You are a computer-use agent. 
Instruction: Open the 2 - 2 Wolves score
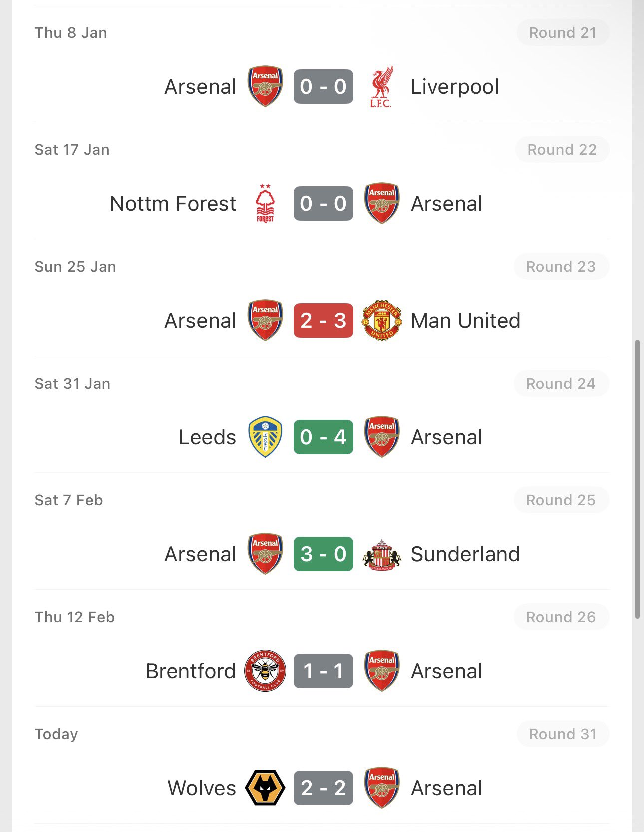pyautogui.click(x=323, y=788)
